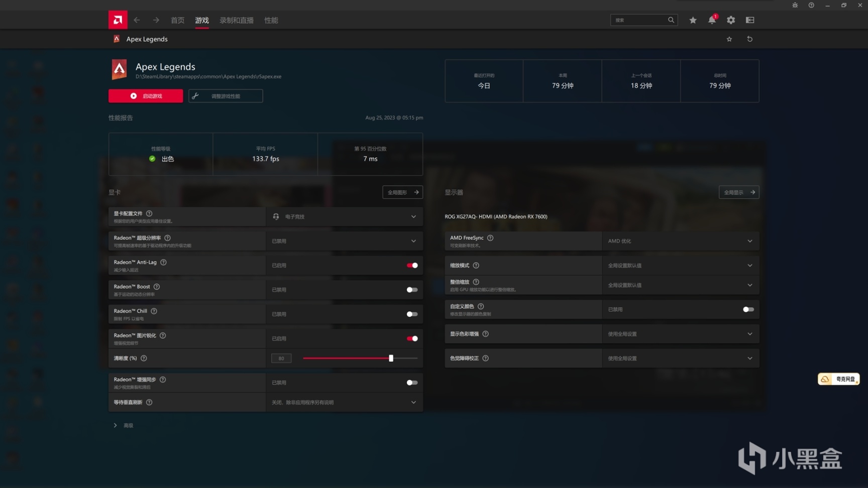
Task: Show help for Radeon 图片锐化
Action: pos(163,335)
